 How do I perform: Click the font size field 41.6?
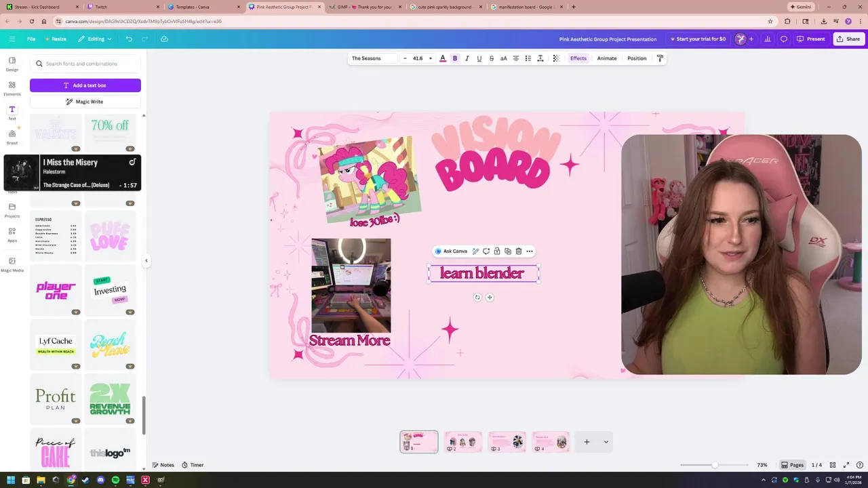click(x=418, y=58)
